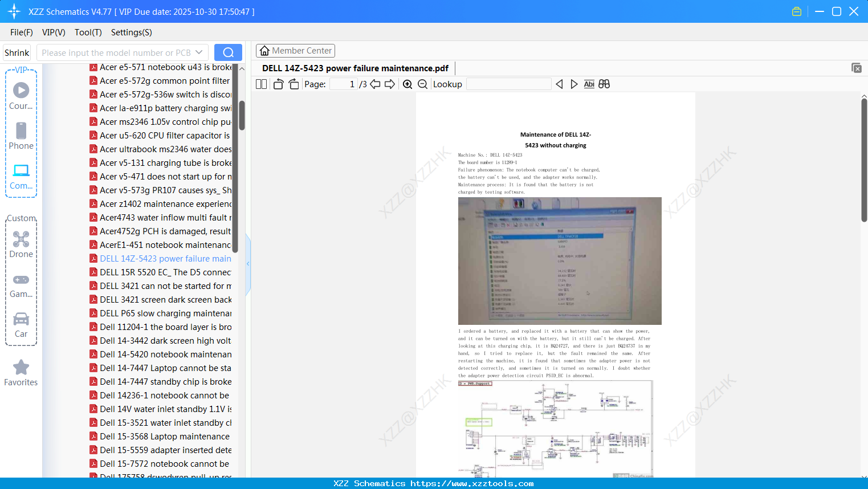This screenshot has height=489, width=868.
Task: Zoom out of the PDF
Action: 422,84
